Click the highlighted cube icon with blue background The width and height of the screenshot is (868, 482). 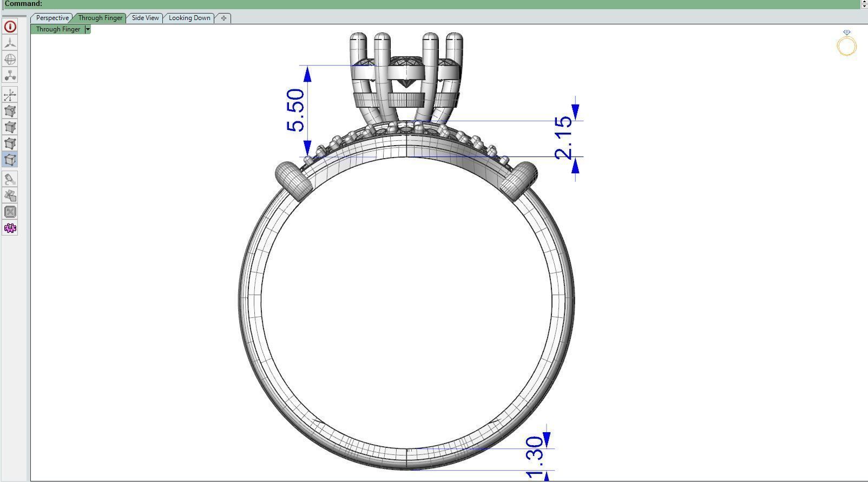click(x=10, y=160)
